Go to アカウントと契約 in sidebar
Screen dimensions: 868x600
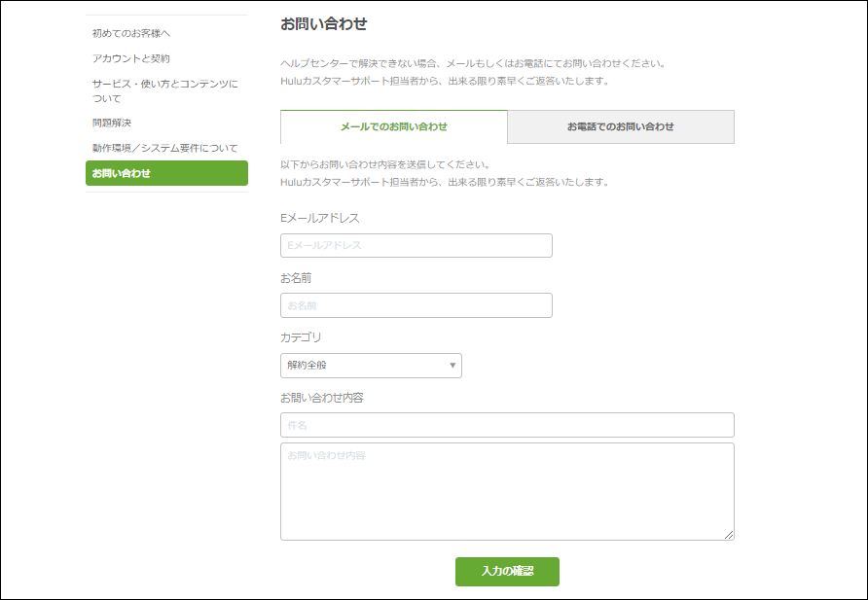(x=131, y=58)
